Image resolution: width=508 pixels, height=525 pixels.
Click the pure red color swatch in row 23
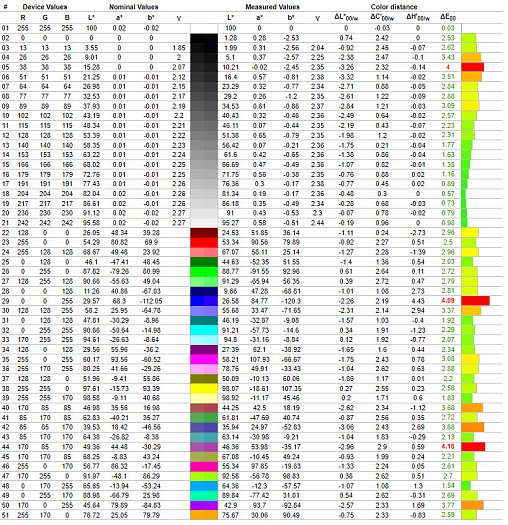coord(204,242)
